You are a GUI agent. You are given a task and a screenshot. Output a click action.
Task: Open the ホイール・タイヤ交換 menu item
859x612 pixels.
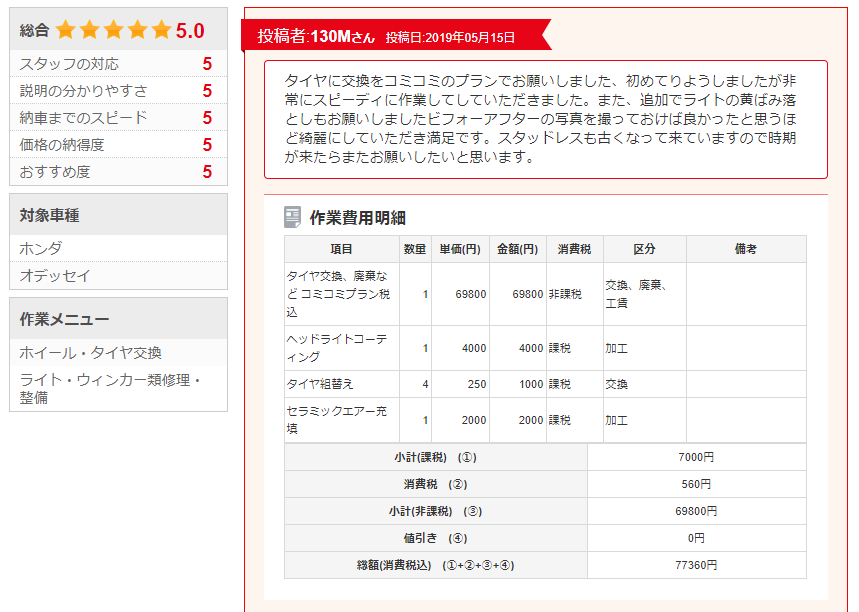(91, 353)
